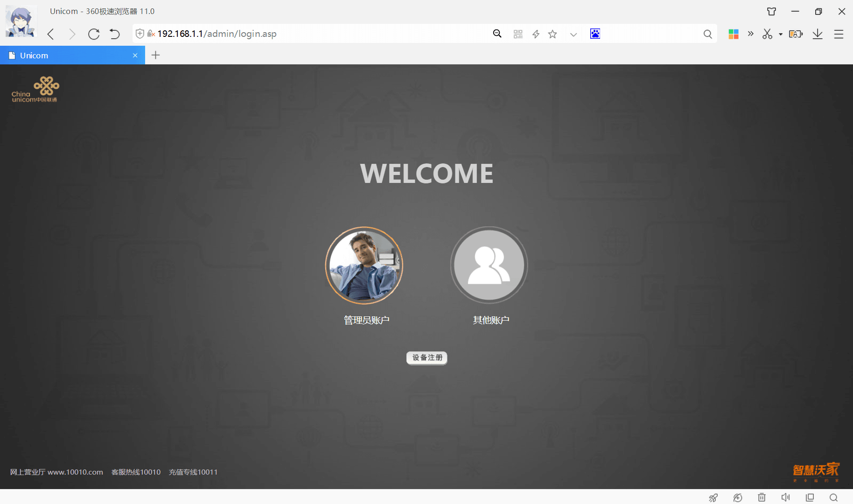This screenshot has height=504, width=853.
Task: Click the Baidu paw search engine icon
Action: [595, 34]
